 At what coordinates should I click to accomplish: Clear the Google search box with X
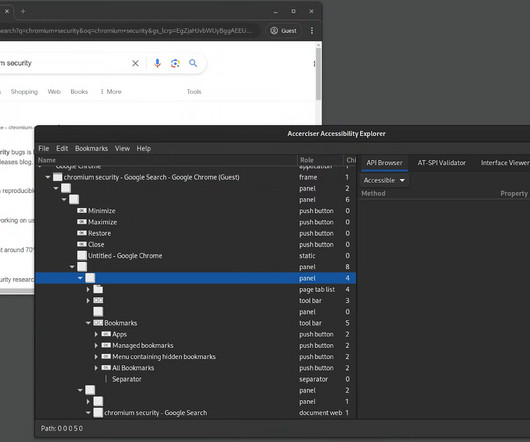point(135,63)
